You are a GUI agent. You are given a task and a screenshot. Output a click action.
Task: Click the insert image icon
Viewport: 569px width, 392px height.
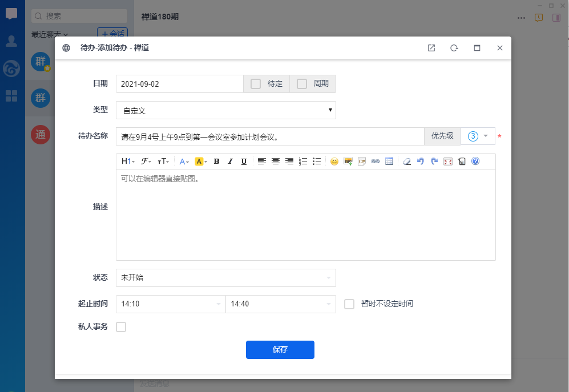click(348, 161)
